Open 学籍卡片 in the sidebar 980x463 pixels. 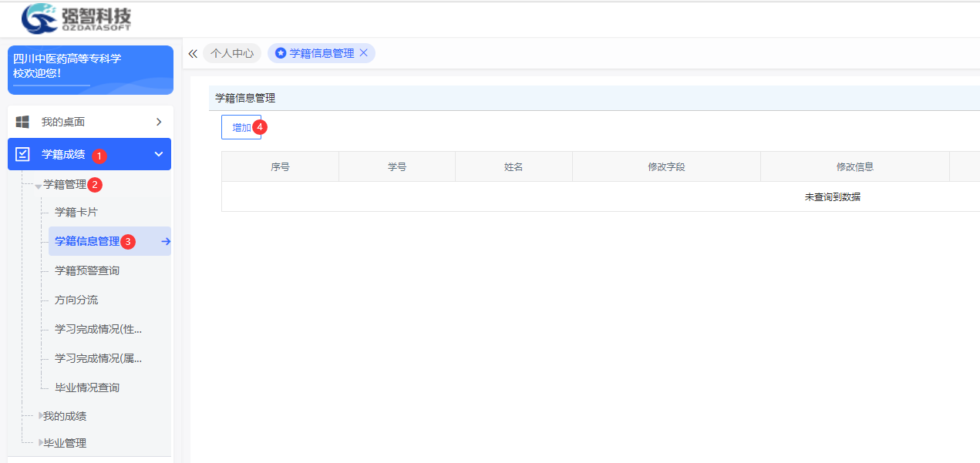(76, 212)
